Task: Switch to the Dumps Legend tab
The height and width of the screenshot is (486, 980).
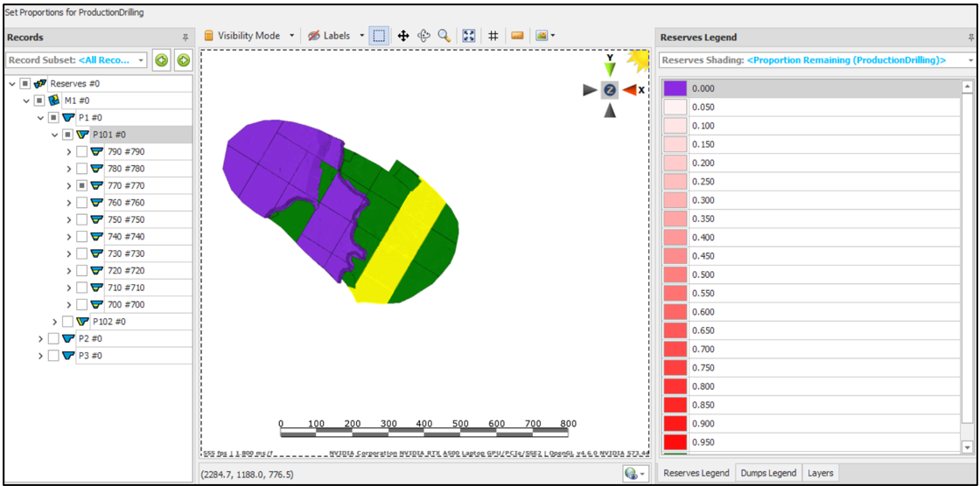Action: [x=768, y=473]
